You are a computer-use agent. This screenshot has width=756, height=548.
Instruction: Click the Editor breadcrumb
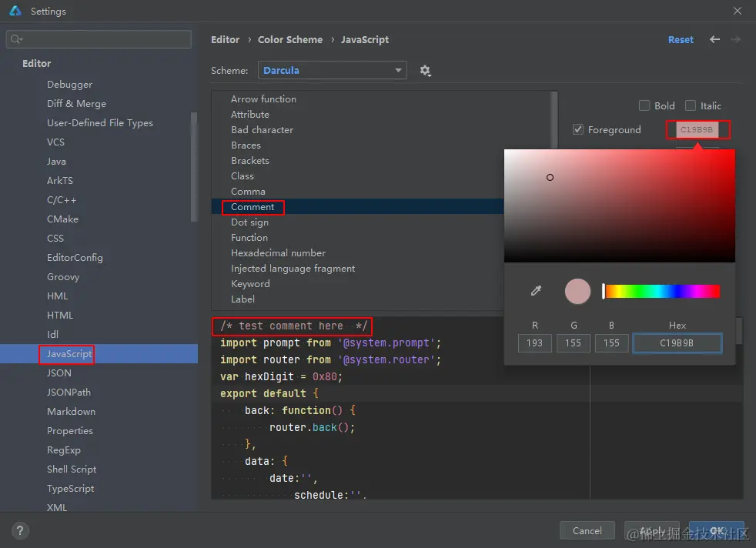[x=225, y=39]
